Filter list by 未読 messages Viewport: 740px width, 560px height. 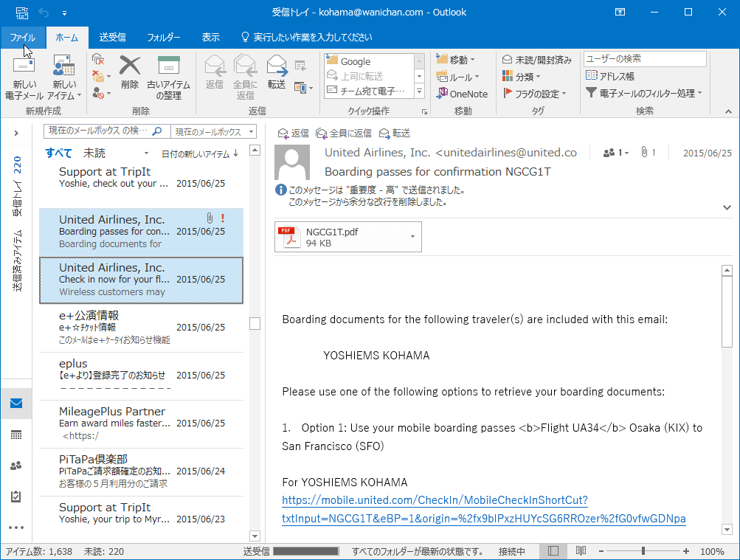click(x=94, y=153)
